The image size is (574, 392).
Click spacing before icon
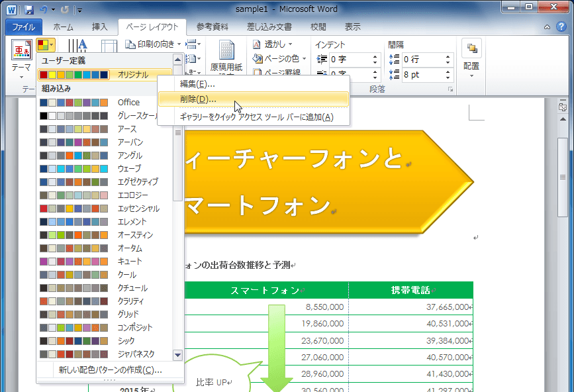tap(395, 60)
